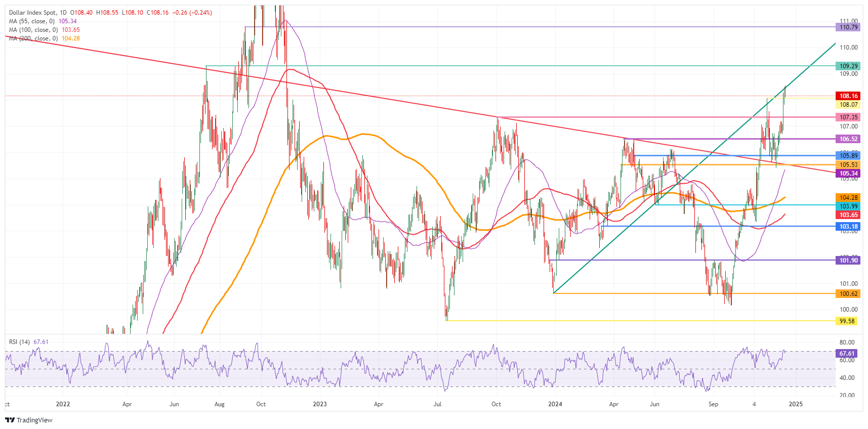Select the pink 107.35 price label
Screen dimensions: 868x429
(x=848, y=117)
